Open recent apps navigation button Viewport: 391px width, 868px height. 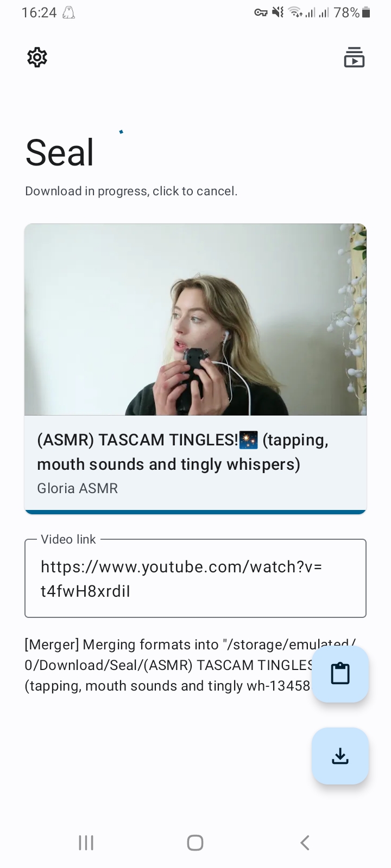point(86,843)
